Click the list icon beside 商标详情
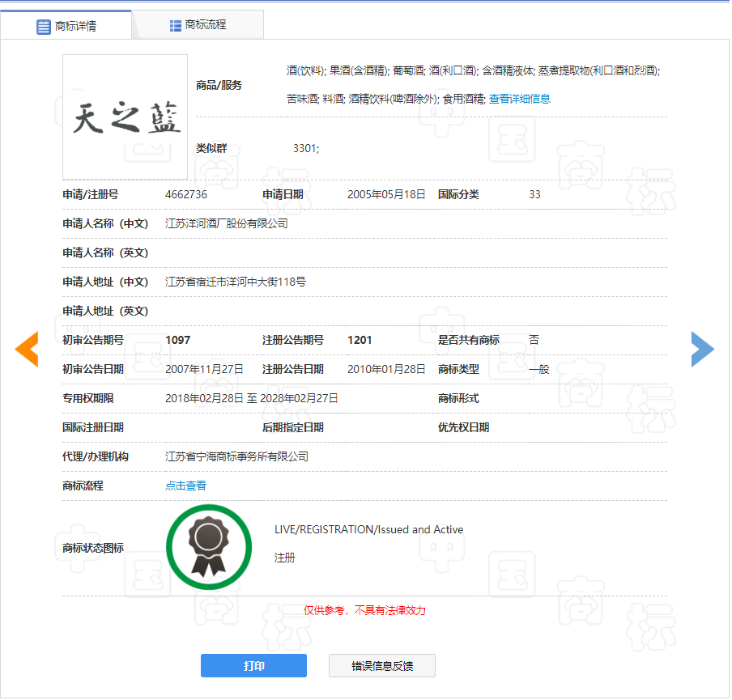Viewport: 732px width, 700px height. tap(44, 27)
